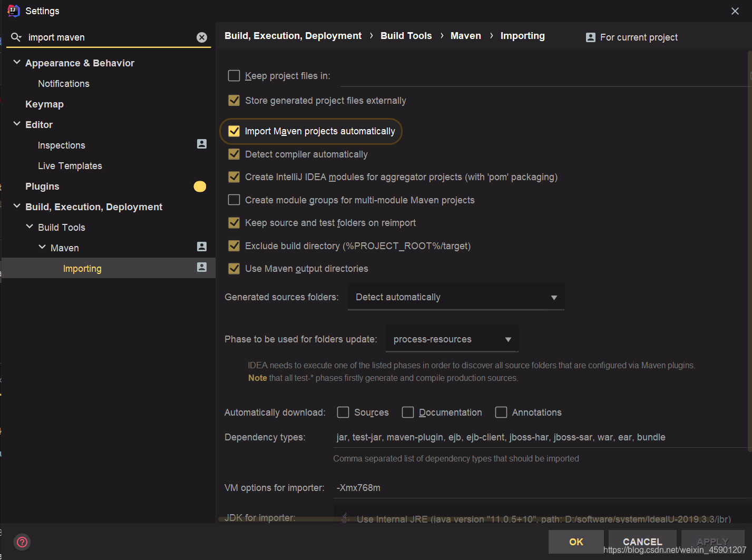Click project-level icon beside Importing
This screenshot has width=752, height=560.
point(202,267)
